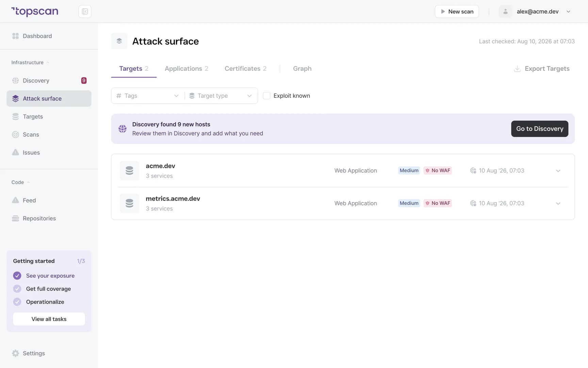Open Repositories in the sidebar
This screenshot has height=368, width=588.
pyautogui.click(x=49, y=218)
